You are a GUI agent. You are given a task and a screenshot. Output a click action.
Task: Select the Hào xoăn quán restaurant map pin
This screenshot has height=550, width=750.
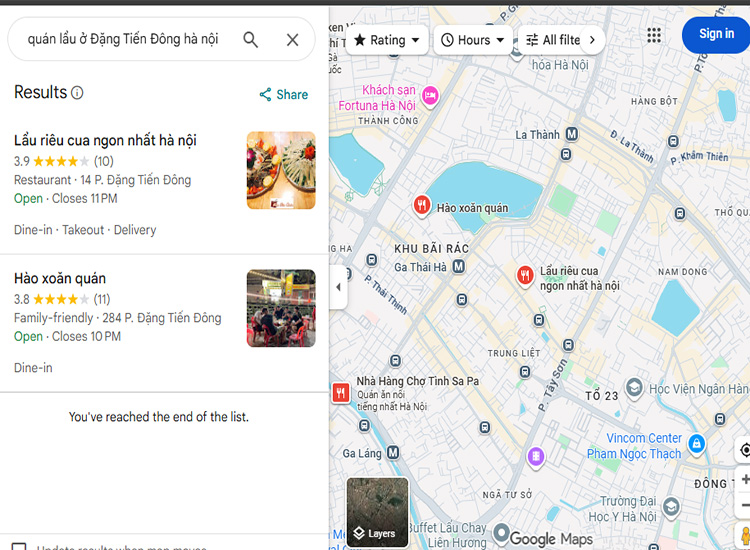click(x=421, y=206)
